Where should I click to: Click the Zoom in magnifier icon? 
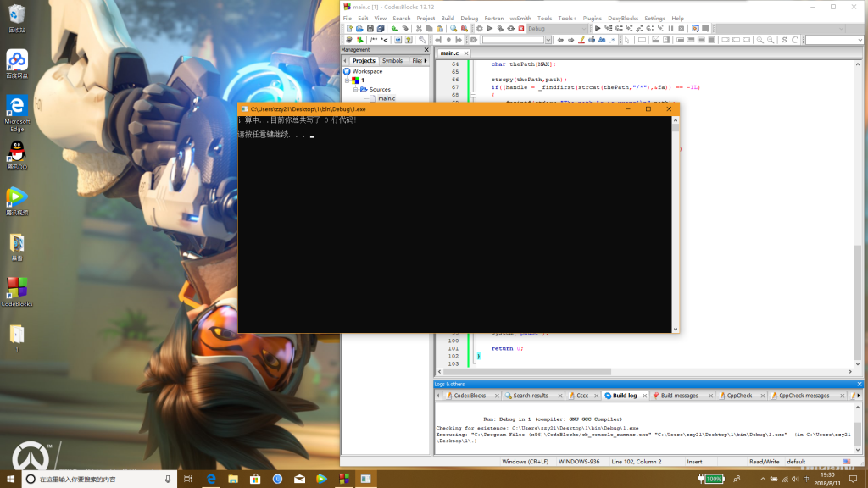[x=760, y=40]
